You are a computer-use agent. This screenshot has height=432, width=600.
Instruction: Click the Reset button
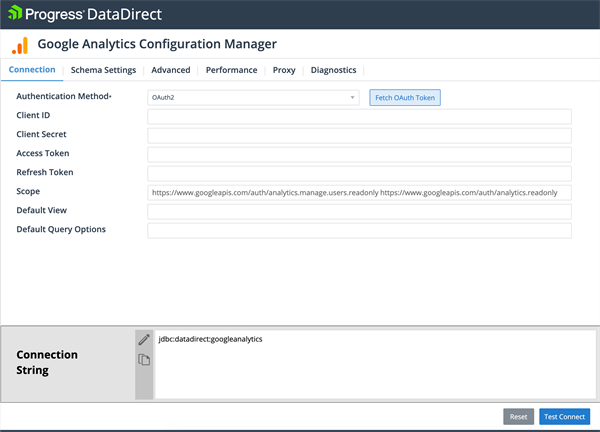coord(518,416)
